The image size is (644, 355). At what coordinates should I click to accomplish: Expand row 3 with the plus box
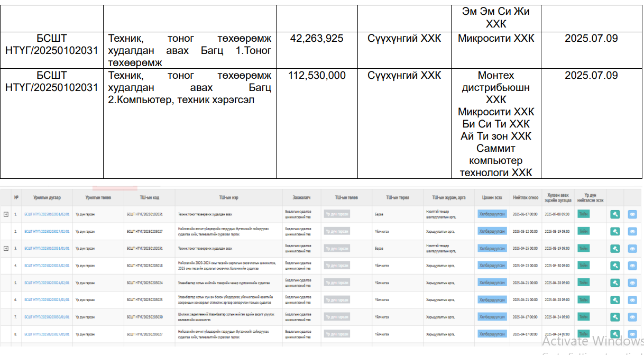(x=6, y=248)
